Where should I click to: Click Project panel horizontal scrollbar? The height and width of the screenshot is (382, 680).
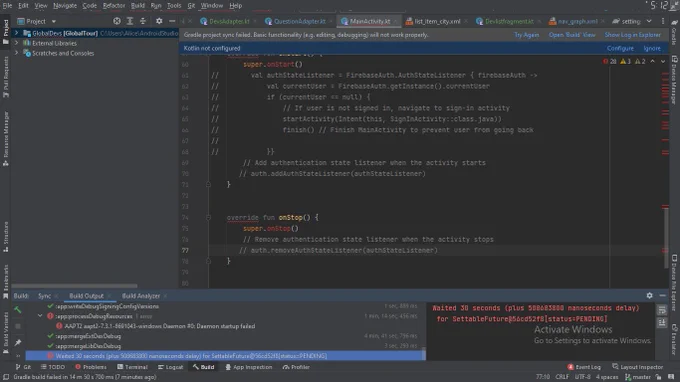point(75,286)
